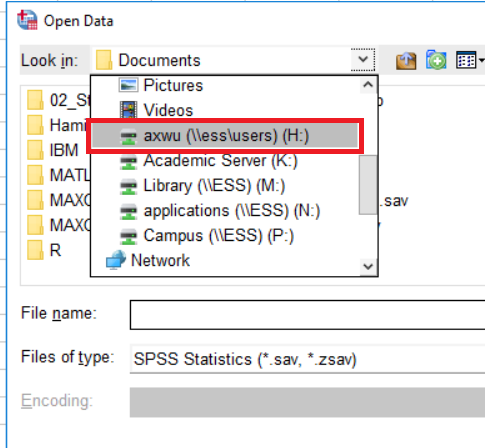Click the dropdown list scrollbar thumb
This screenshot has height=448, width=485.
[368, 185]
